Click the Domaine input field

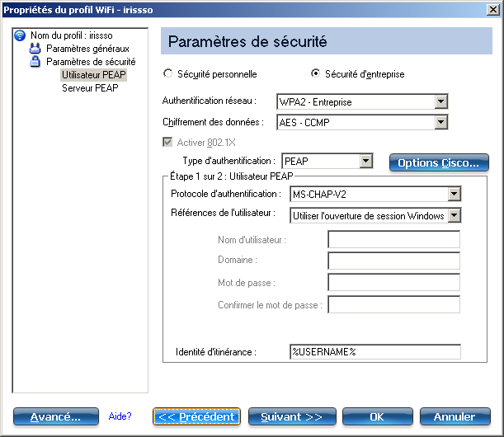tap(394, 261)
